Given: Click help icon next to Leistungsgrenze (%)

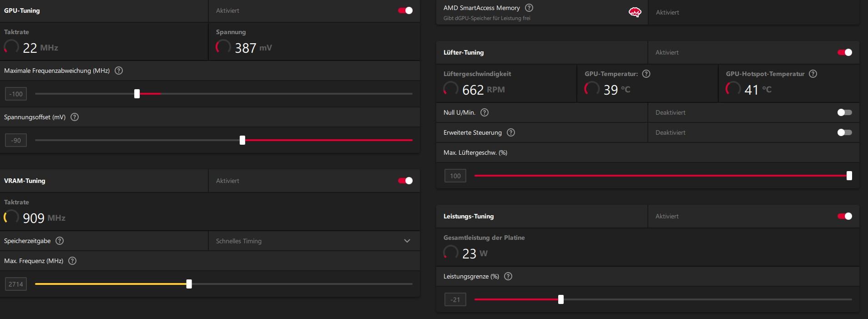Looking at the screenshot, I should pos(508,276).
